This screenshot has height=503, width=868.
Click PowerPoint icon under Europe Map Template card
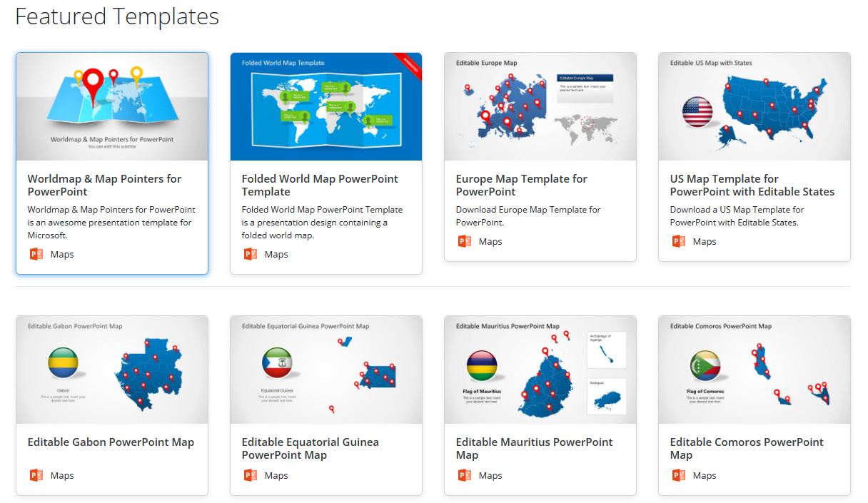pos(465,241)
